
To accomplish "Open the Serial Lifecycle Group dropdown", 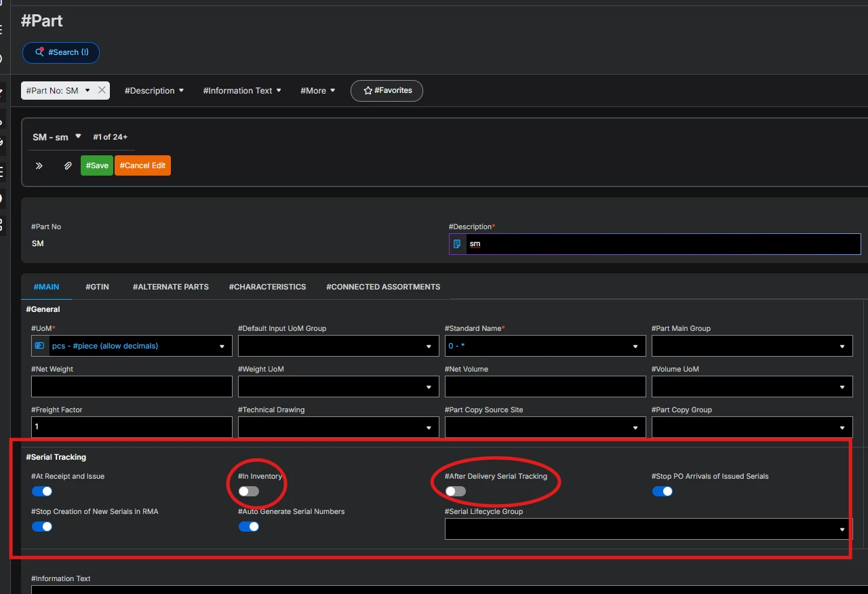I will (x=842, y=529).
